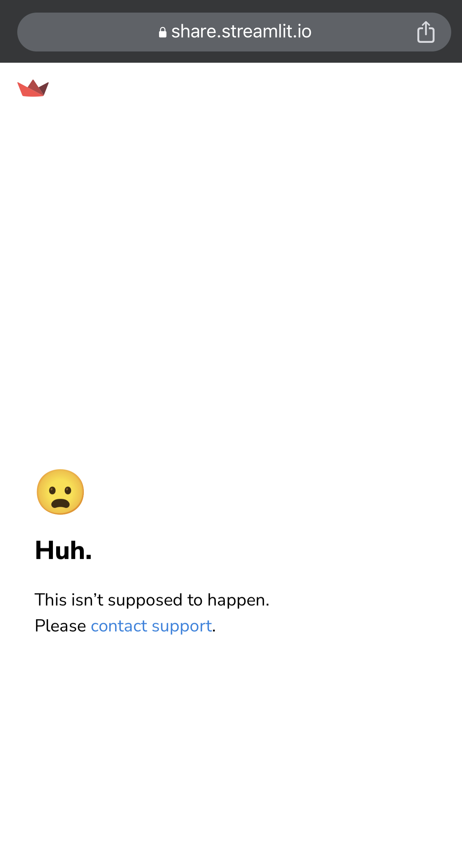Image resolution: width=462 pixels, height=868 pixels.
Task: Click the word 'This' starting the error message
Action: (x=51, y=600)
